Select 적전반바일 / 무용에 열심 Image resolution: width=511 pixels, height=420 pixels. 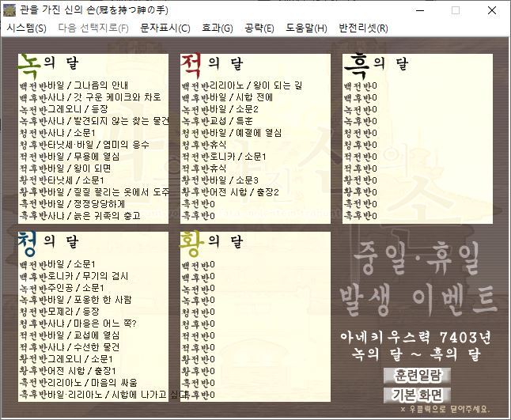pyautogui.click(x=69, y=157)
